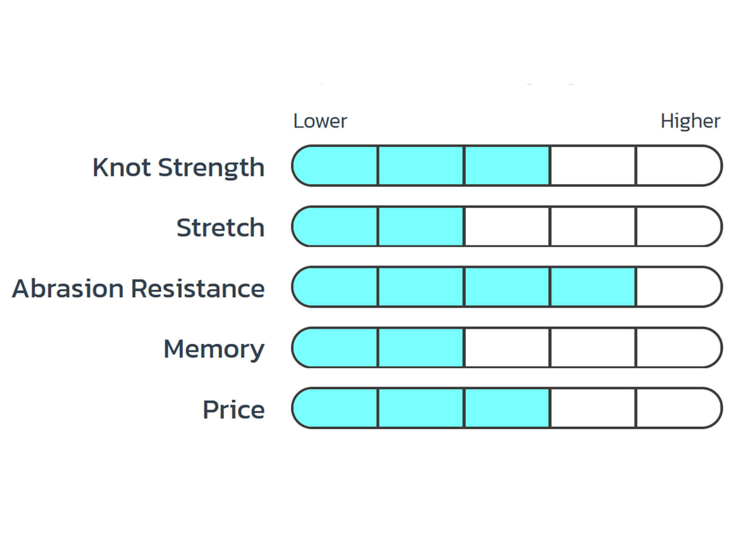Click the Lower scale heading
747x560 pixels.
pos(320,121)
